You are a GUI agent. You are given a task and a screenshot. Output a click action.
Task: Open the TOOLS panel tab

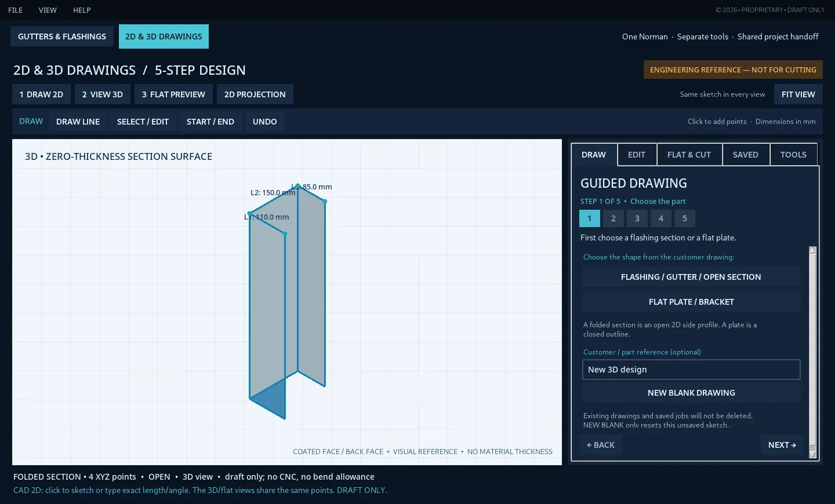point(793,155)
